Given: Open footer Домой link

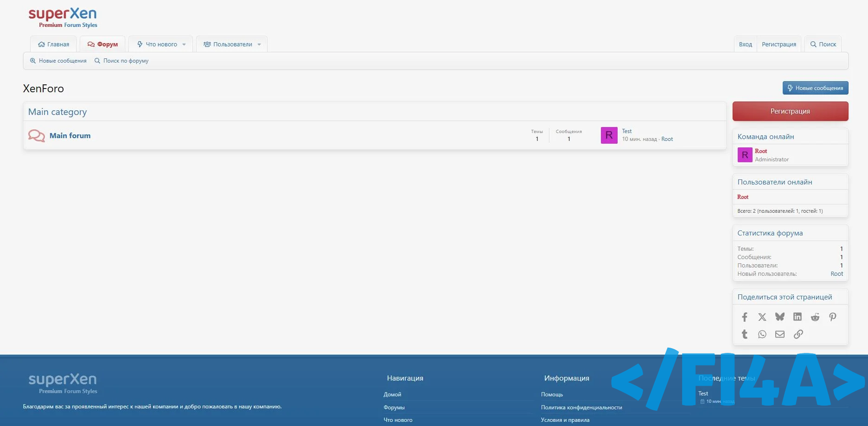Looking at the screenshot, I should (x=392, y=394).
